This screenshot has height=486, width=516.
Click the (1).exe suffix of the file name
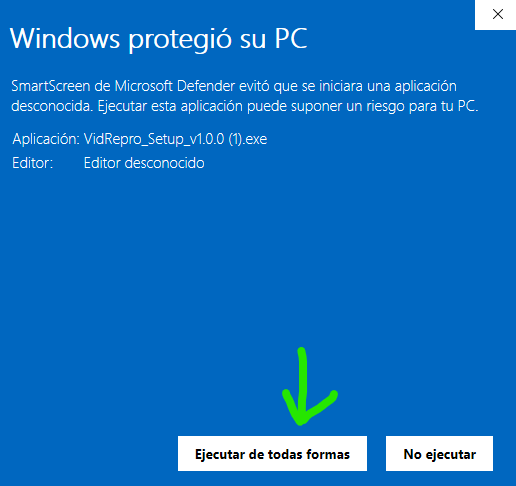pyautogui.click(x=248, y=139)
